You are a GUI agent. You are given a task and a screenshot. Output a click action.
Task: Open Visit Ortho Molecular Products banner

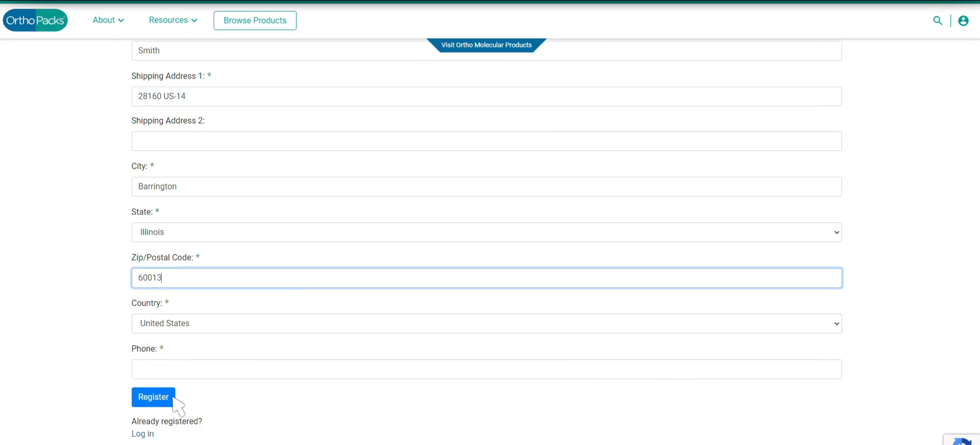[486, 45]
